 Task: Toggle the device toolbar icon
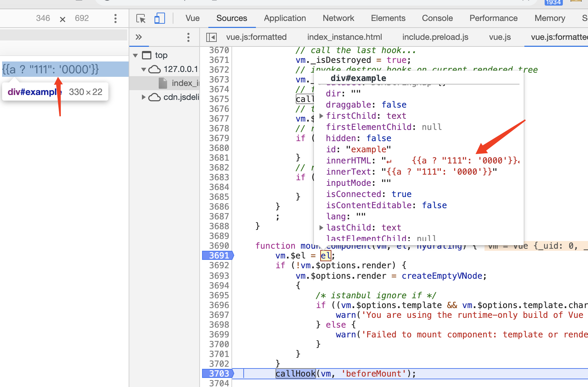click(159, 18)
